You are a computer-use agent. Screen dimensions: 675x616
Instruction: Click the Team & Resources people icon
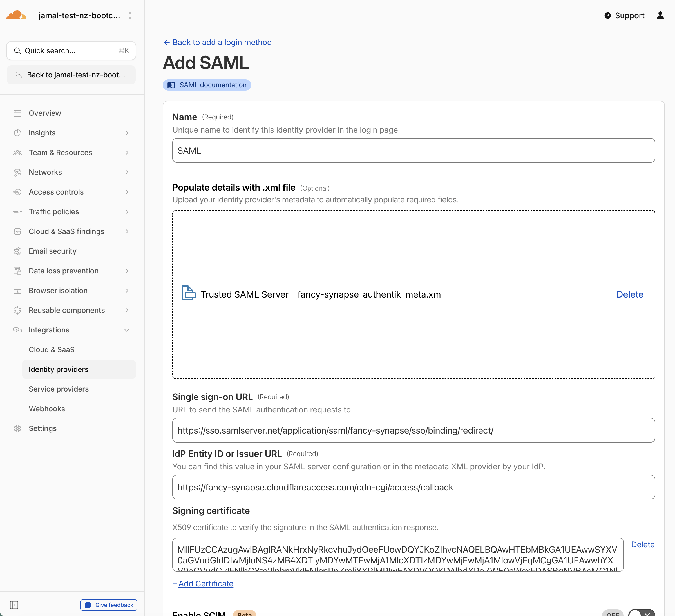point(17,153)
